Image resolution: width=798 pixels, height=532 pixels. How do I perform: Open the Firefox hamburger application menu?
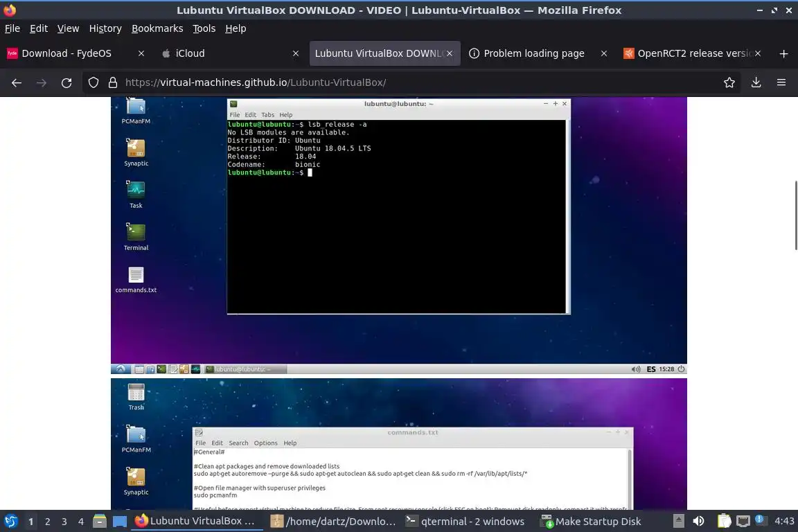[781, 82]
